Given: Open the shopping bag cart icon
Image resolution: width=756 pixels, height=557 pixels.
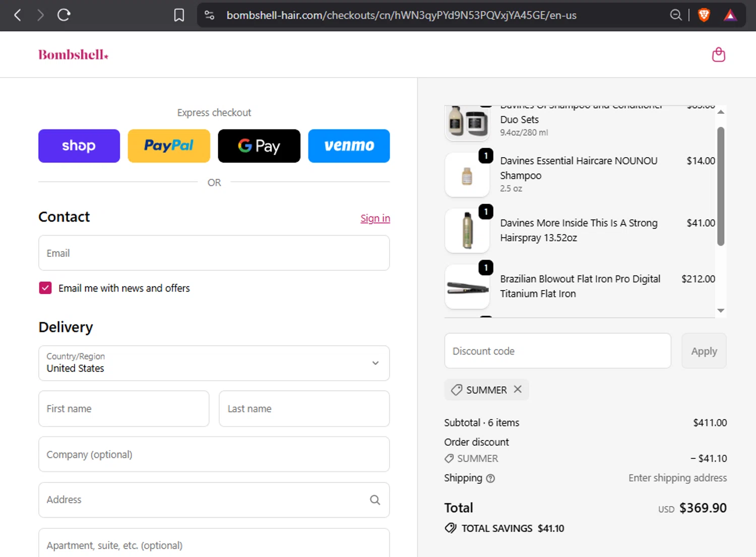Looking at the screenshot, I should [x=719, y=54].
